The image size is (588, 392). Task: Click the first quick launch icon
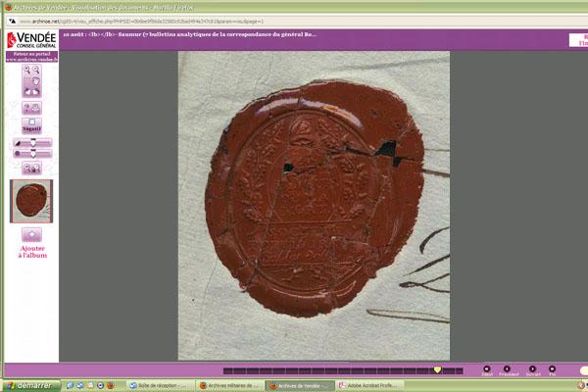pyautogui.click(x=71, y=385)
